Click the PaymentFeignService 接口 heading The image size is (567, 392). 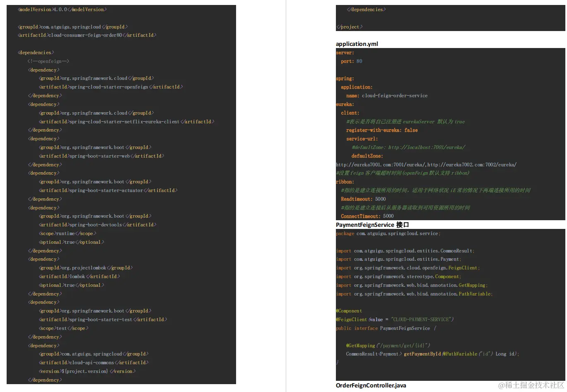[x=372, y=225]
